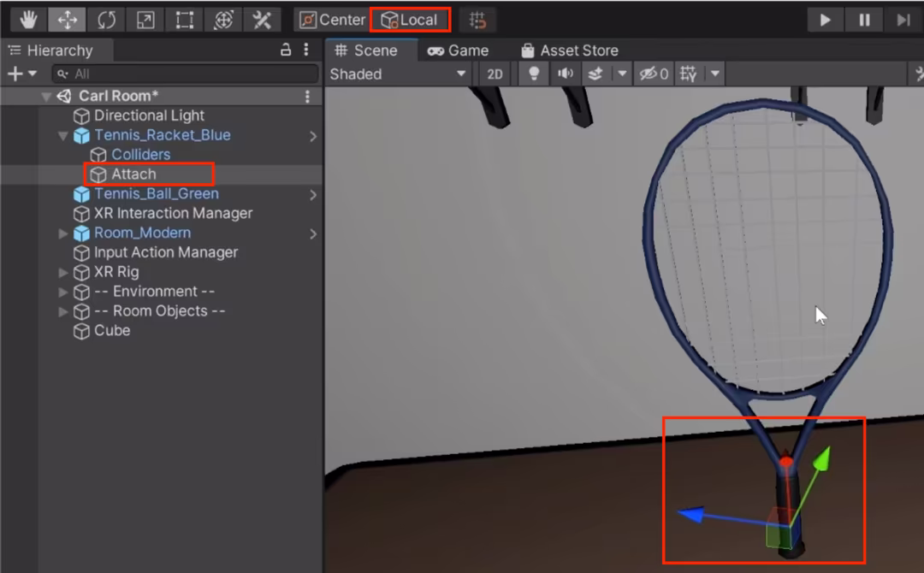Open the custom editor tools icon
924x573 pixels.
click(262, 20)
